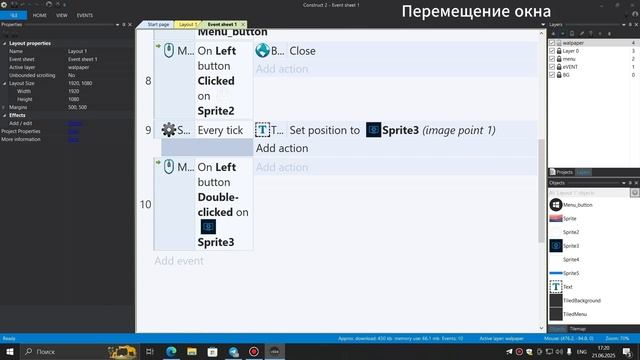Click the Browser globe icon in event 8
The height and width of the screenshot is (360, 640).
[x=262, y=51]
